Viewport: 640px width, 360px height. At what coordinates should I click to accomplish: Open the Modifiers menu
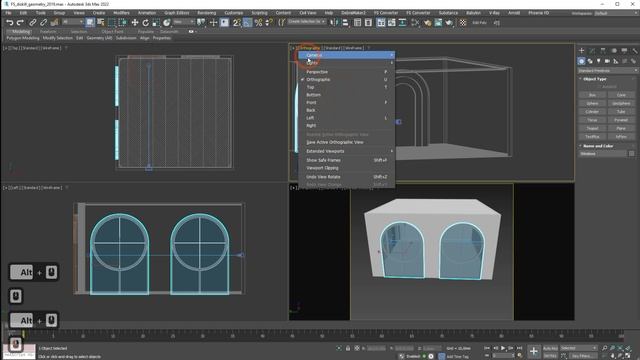coord(121,13)
